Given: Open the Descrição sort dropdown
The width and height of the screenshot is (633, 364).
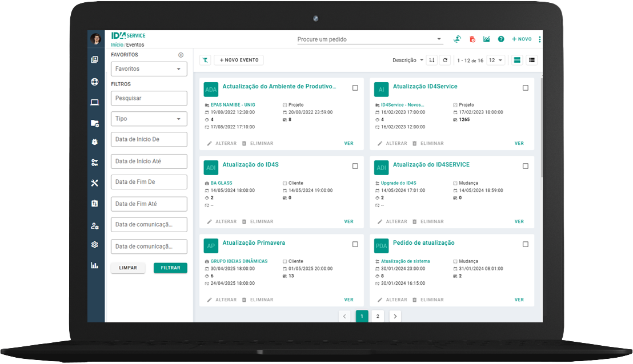Looking at the screenshot, I should 408,60.
